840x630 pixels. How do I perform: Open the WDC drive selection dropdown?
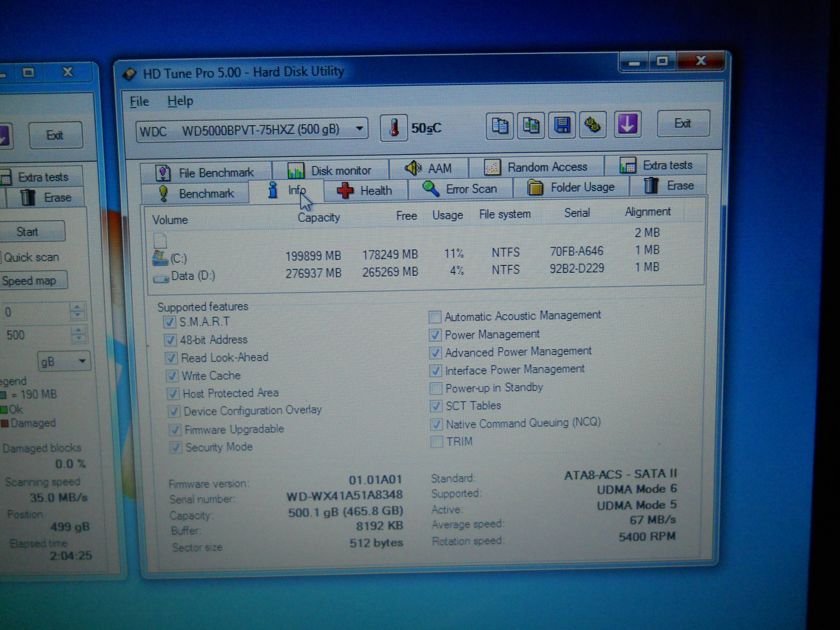[359, 129]
